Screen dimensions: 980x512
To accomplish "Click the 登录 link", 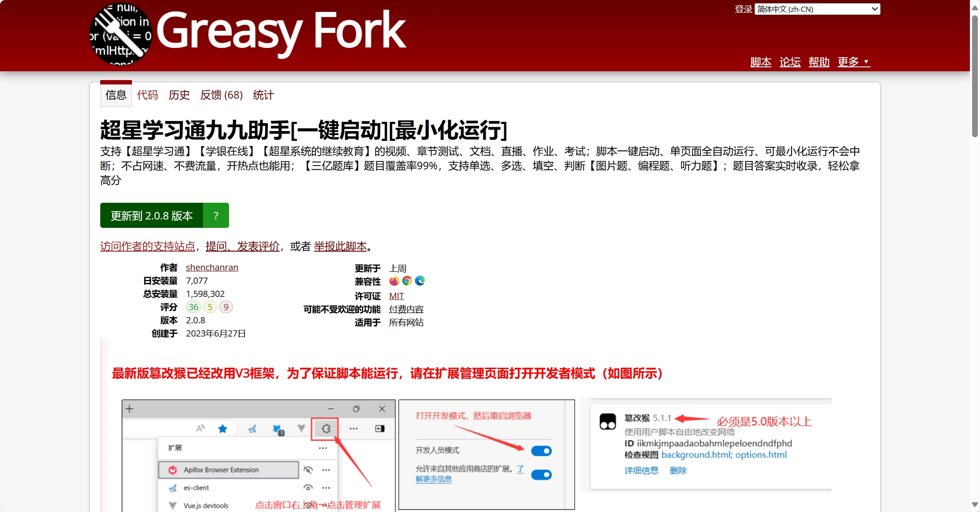I will point(743,9).
